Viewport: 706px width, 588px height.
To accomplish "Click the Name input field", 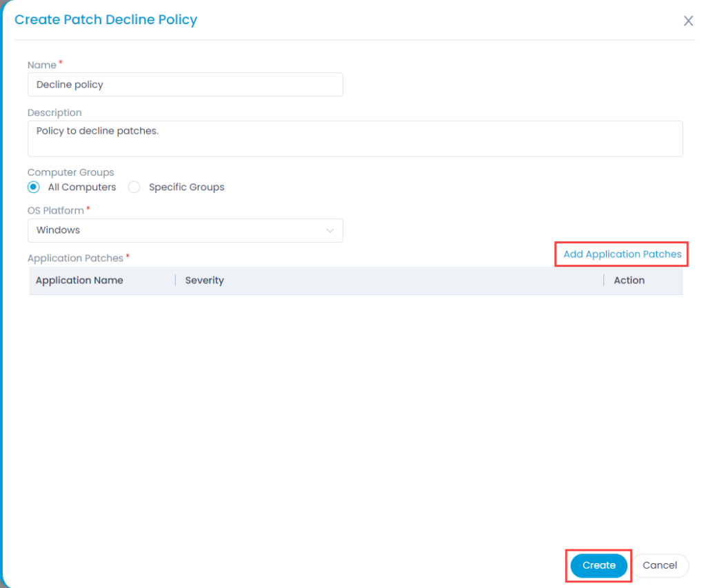I will point(185,85).
